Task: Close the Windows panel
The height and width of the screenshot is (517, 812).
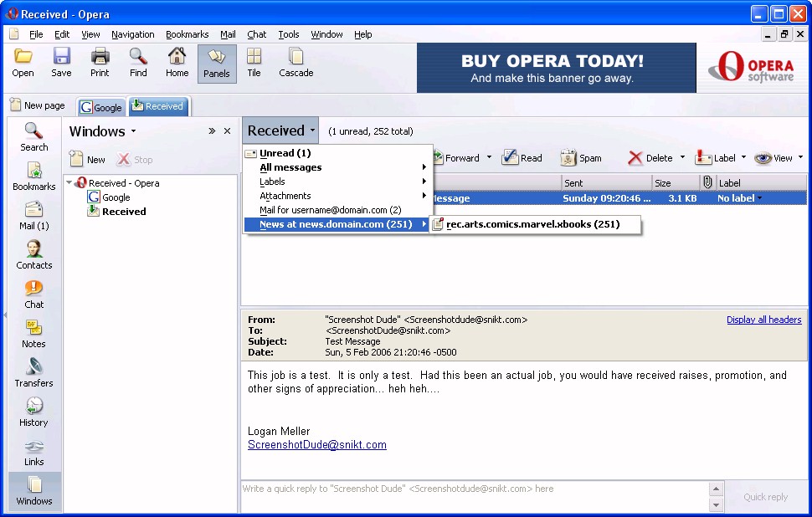Action: pyautogui.click(x=227, y=131)
